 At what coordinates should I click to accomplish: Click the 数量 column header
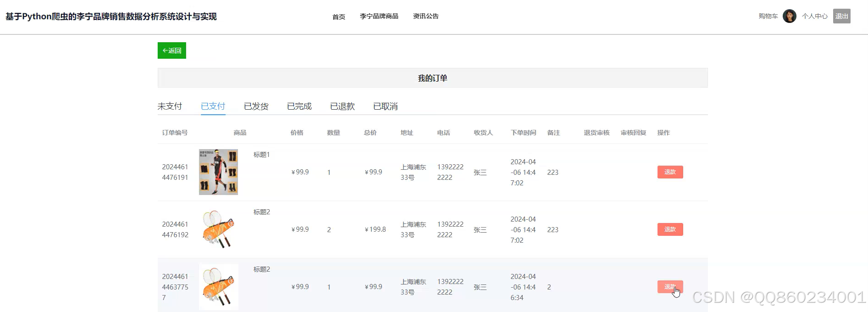tap(334, 133)
